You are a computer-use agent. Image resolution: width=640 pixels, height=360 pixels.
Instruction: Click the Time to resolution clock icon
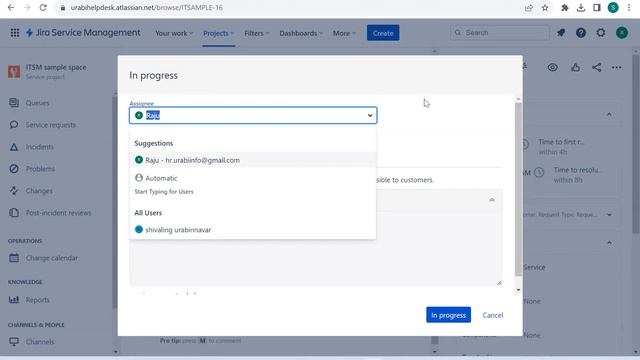pyautogui.click(x=539, y=173)
